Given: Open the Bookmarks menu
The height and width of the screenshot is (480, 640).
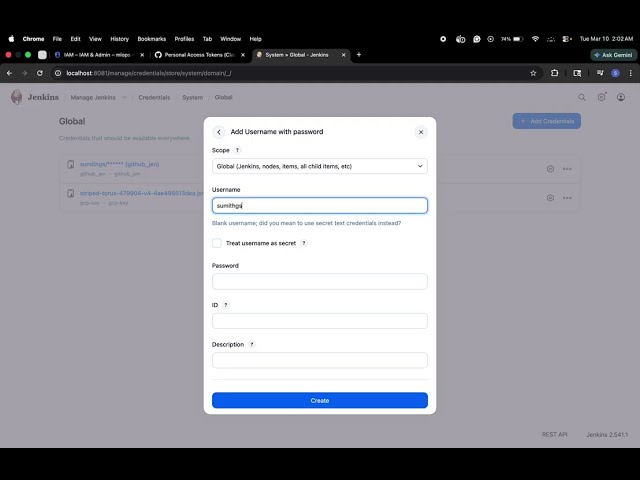Looking at the screenshot, I should point(152,39).
